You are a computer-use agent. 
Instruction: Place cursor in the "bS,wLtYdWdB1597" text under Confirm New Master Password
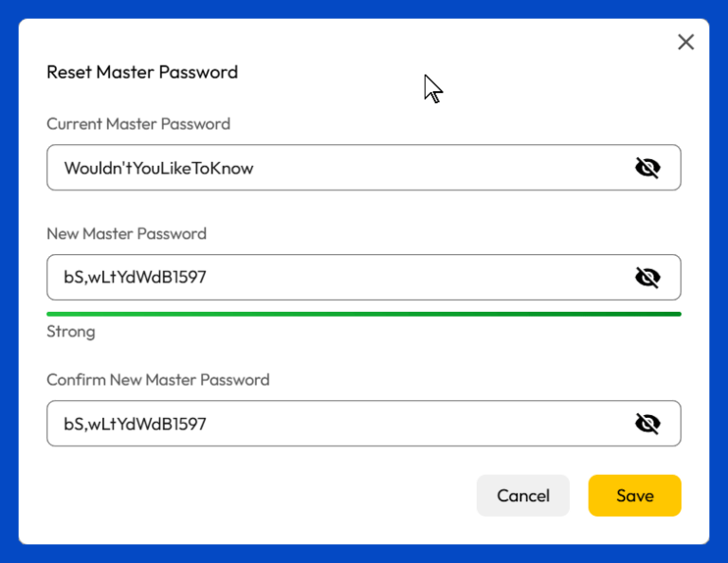pos(135,424)
